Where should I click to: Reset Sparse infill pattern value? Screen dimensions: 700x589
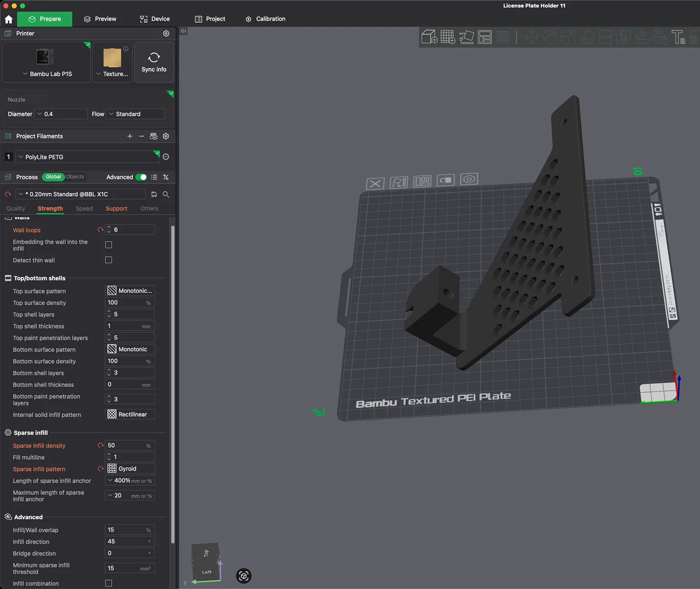101,469
